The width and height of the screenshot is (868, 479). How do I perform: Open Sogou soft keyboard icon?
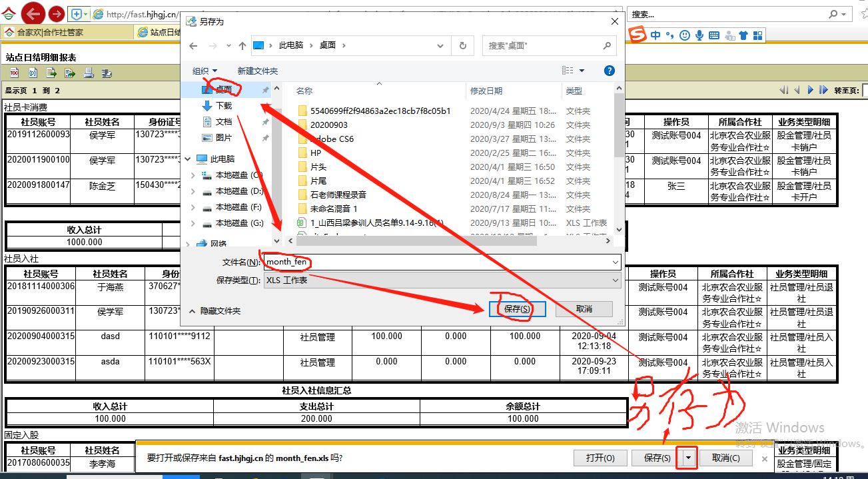(x=714, y=35)
